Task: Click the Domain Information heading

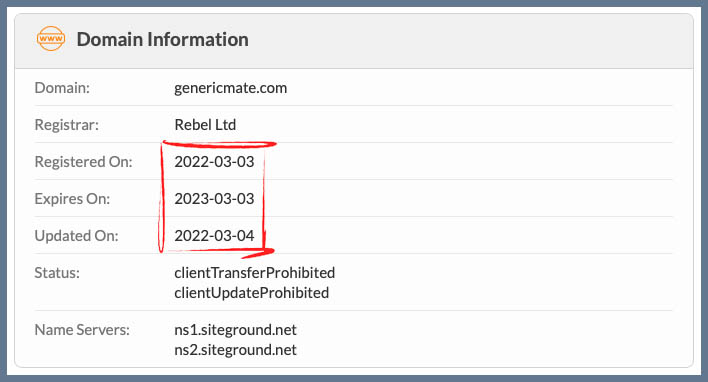Action: coord(163,39)
